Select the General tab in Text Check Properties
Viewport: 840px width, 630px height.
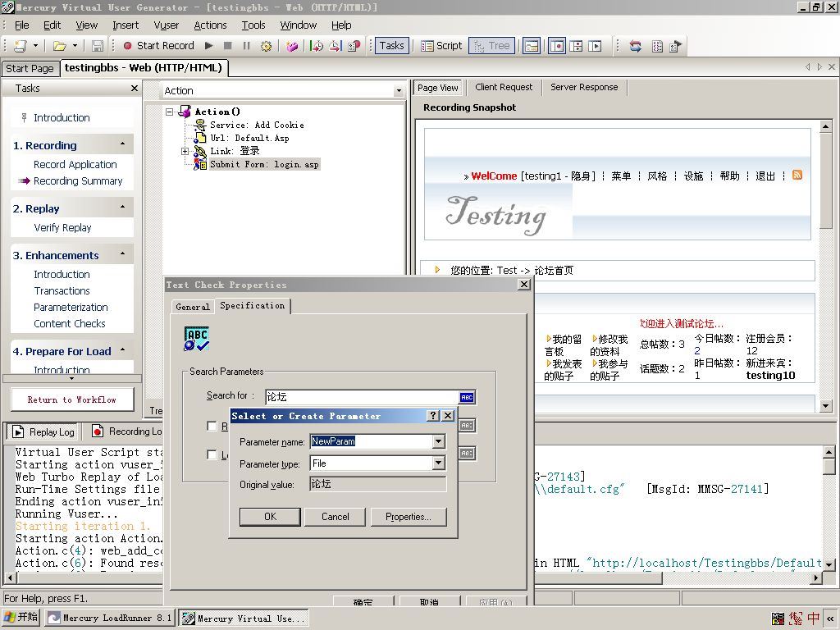[x=192, y=307]
